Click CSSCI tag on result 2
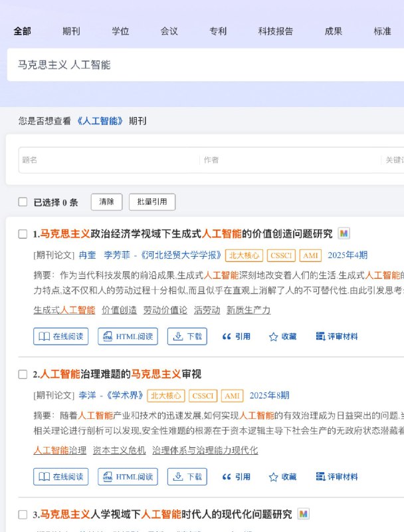Screen dimensions: 404x532 [203, 396]
